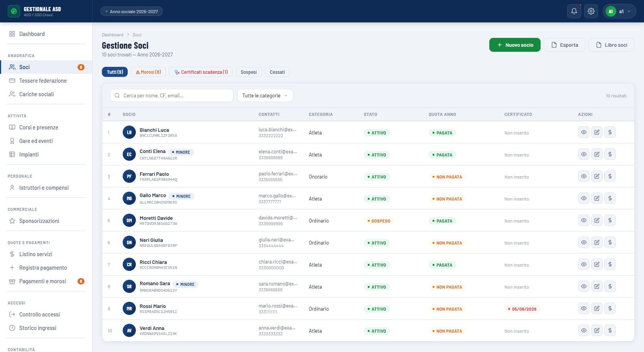Screen dimensions: 644x352
Task: Click the search field Cerca per nome
Action: 172,95
